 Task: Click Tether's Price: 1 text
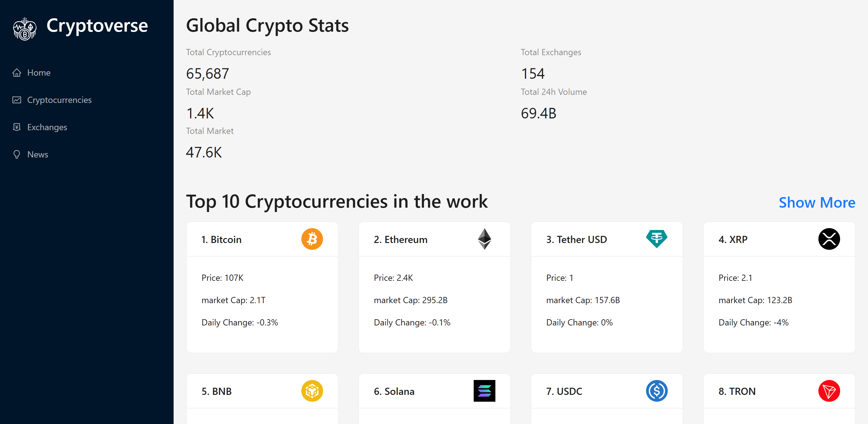[x=559, y=278]
